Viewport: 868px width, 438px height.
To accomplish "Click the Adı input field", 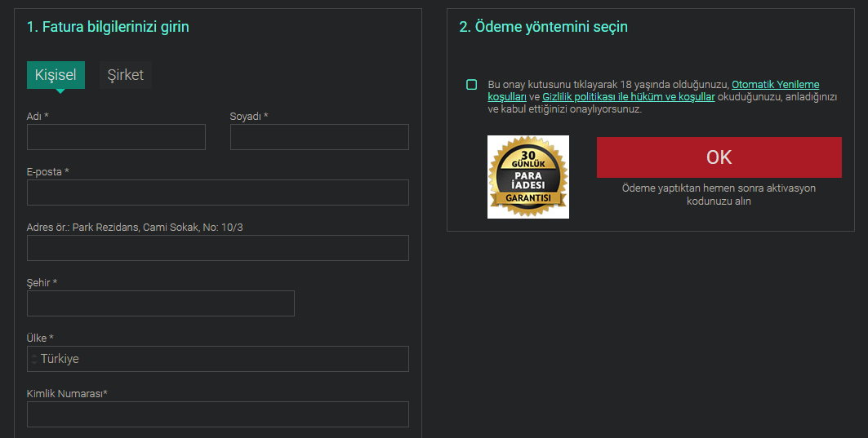I will click(x=116, y=136).
